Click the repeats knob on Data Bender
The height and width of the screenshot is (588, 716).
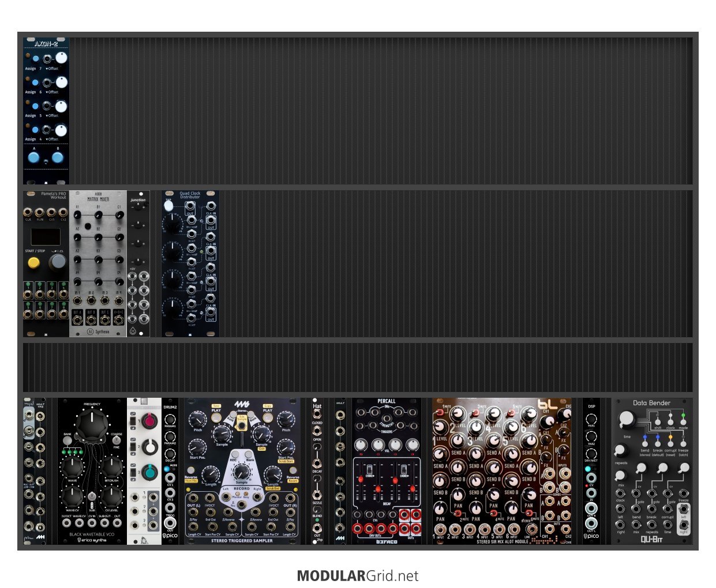620,450
